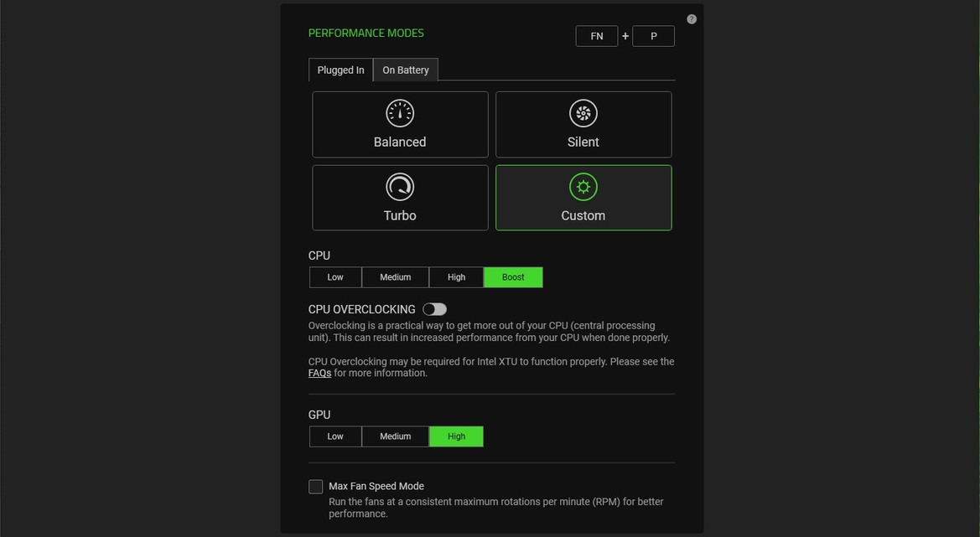The height and width of the screenshot is (537, 980).
Task: Click the FN shortcut key box
Action: [x=597, y=36]
